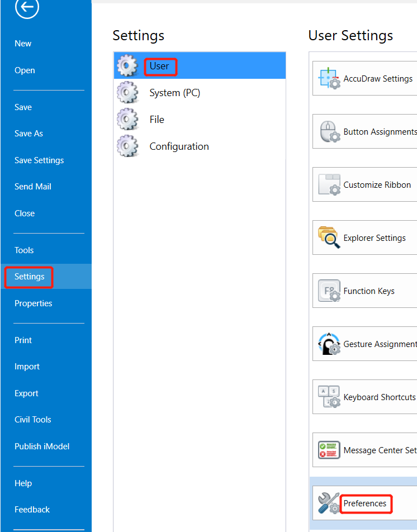The height and width of the screenshot is (532, 417).
Task: Select Export in the sidebar
Action: pyautogui.click(x=26, y=393)
